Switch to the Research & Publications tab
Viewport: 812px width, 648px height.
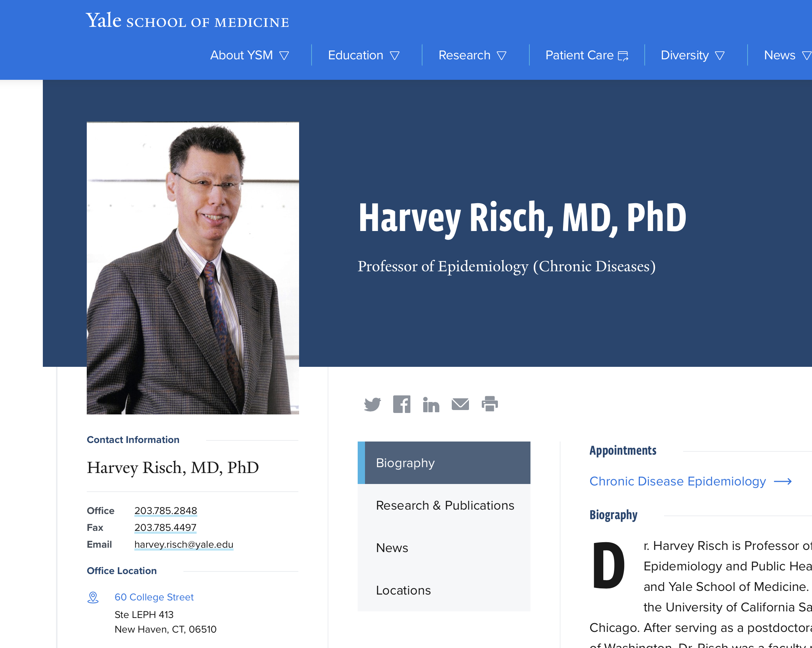(445, 505)
